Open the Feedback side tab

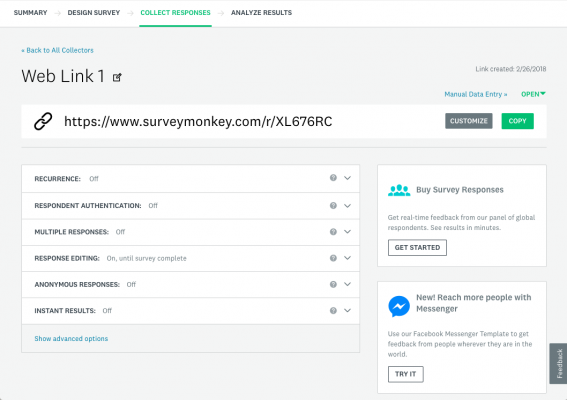(559, 363)
